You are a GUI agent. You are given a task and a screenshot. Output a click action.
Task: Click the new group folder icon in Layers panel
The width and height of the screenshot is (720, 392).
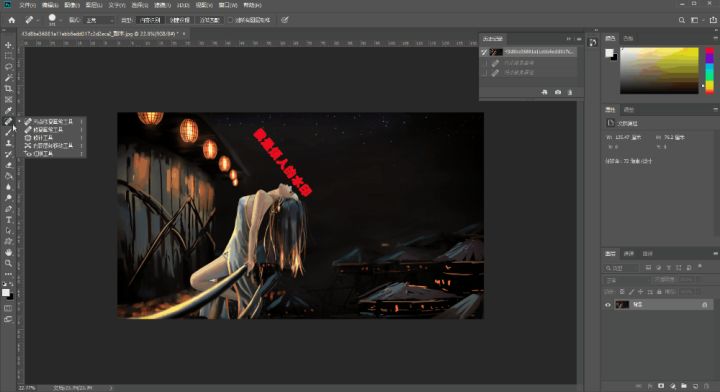pyautogui.click(x=684, y=386)
